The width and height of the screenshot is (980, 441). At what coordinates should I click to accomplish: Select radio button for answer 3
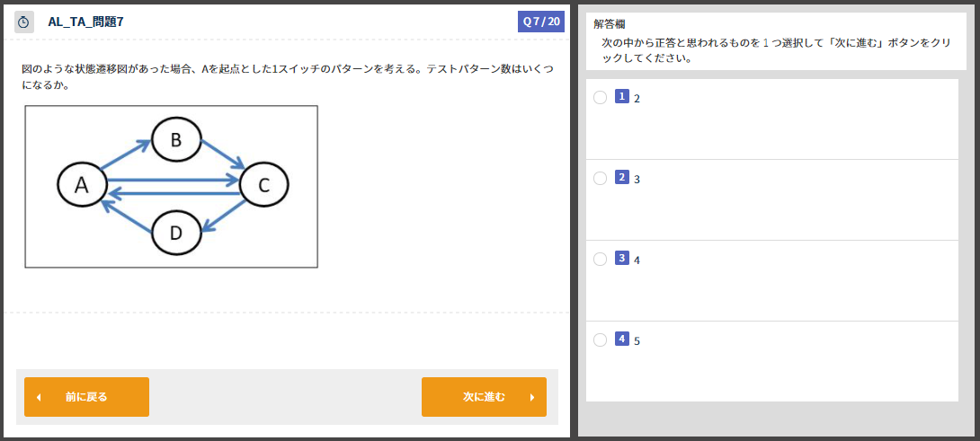[x=600, y=179]
